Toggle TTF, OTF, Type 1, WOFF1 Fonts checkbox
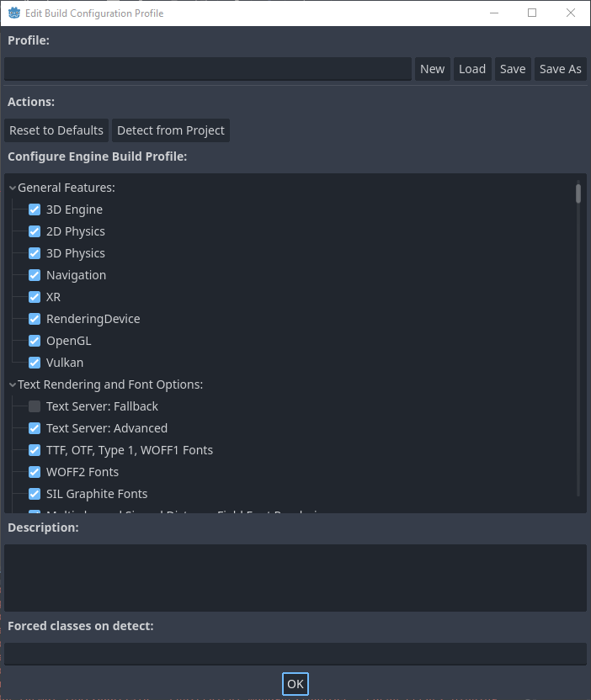This screenshot has height=700, width=591. click(35, 450)
